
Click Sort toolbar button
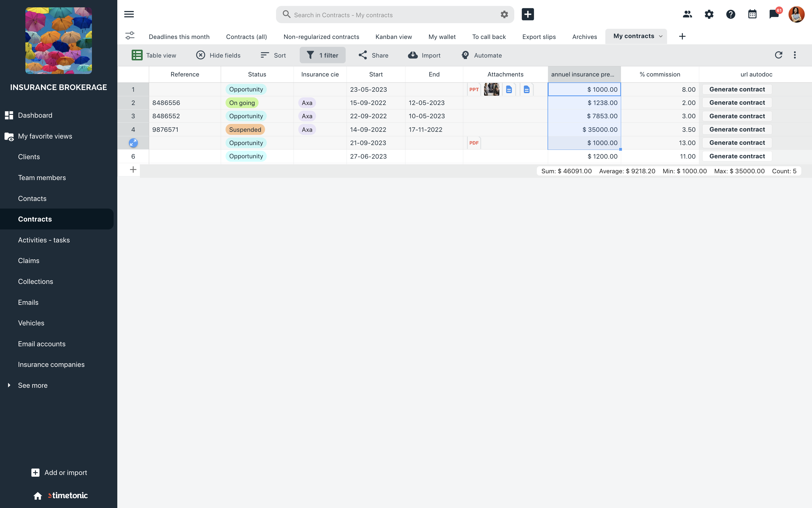click(x=273, y=55)
